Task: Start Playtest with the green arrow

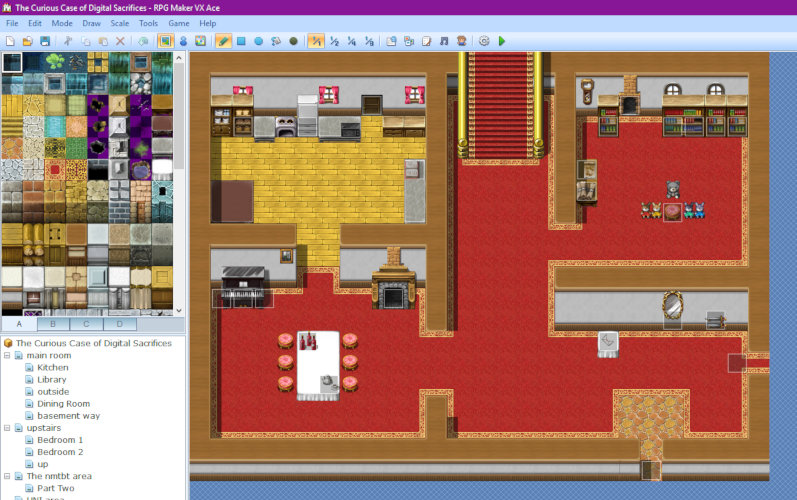Action: pyautogui.click(x=502, y=41)
